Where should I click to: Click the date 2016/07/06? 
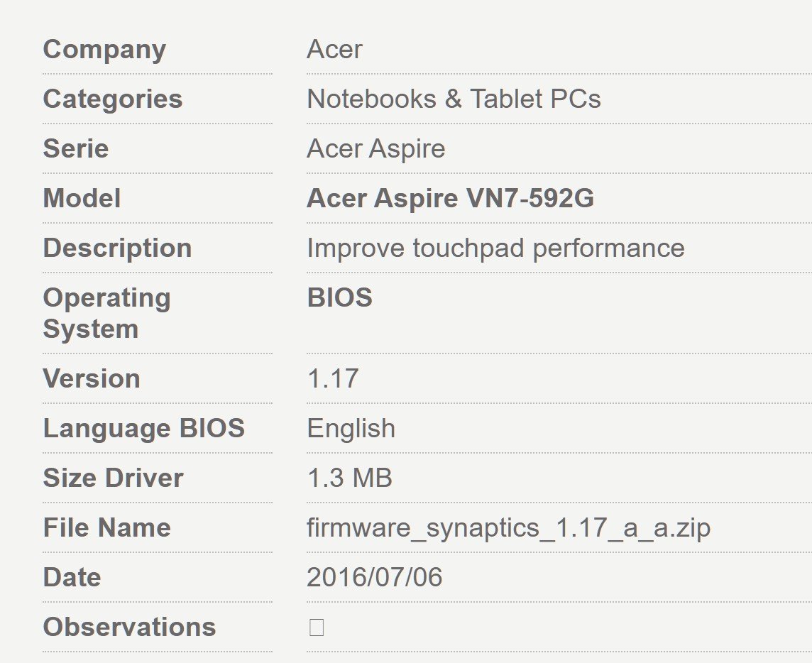pyautogui.click(x=374, y=578)
